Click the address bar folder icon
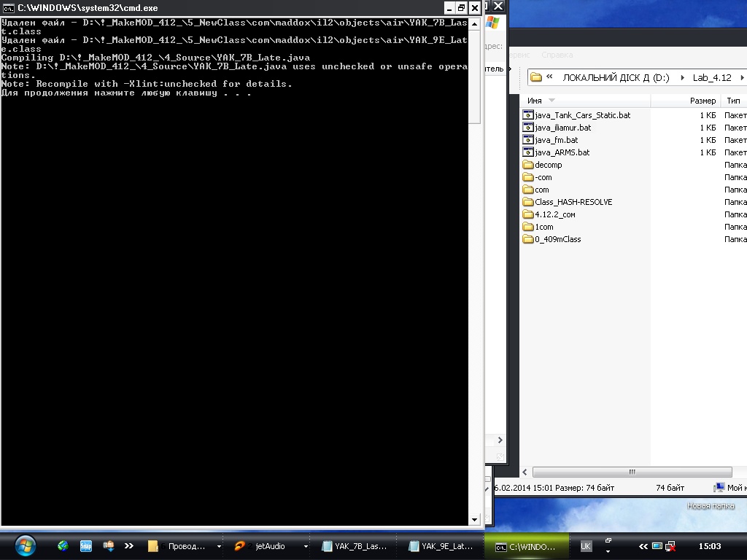The height and width of the screenshot is (560, 747). pos(536,77)
